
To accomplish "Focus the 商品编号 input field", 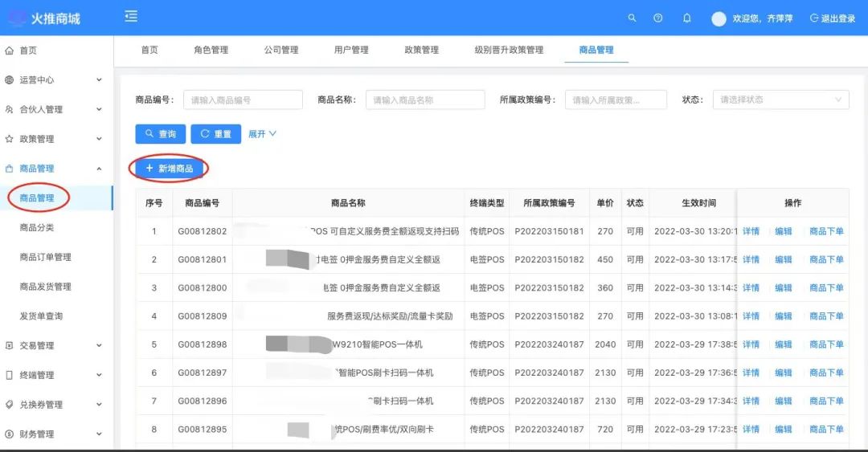I will tap(243, 100).
